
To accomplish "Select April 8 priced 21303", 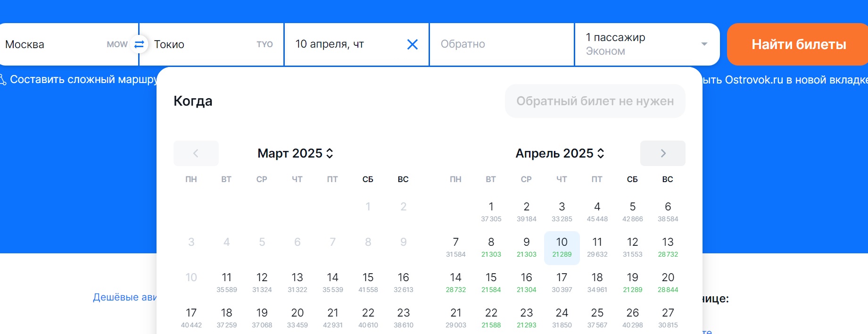I will [x=491, y=248].
